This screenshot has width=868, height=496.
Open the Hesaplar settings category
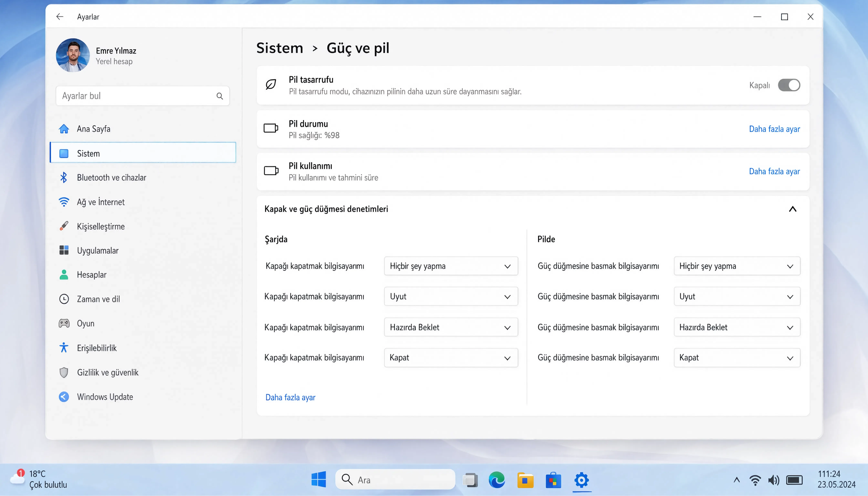pyautogui.click(x=143, y=275)
